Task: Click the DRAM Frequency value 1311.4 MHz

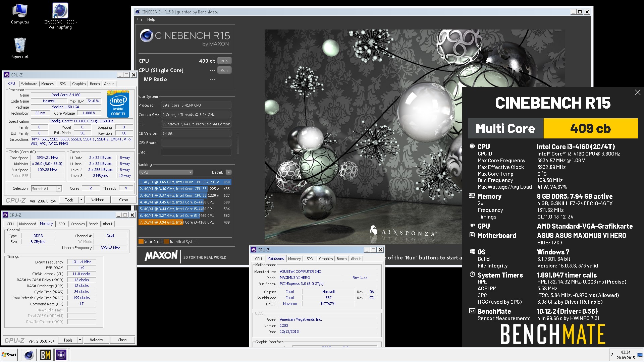Action: (82, 262)
